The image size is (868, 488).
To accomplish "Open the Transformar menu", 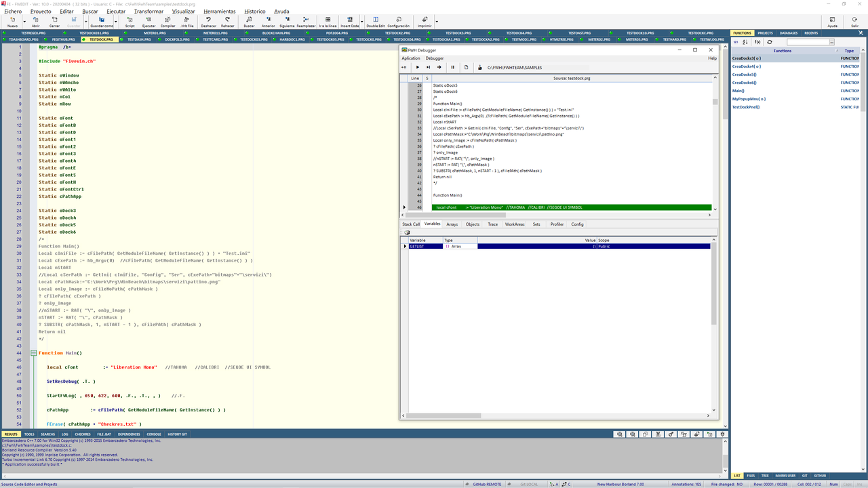I will point(149,12).
